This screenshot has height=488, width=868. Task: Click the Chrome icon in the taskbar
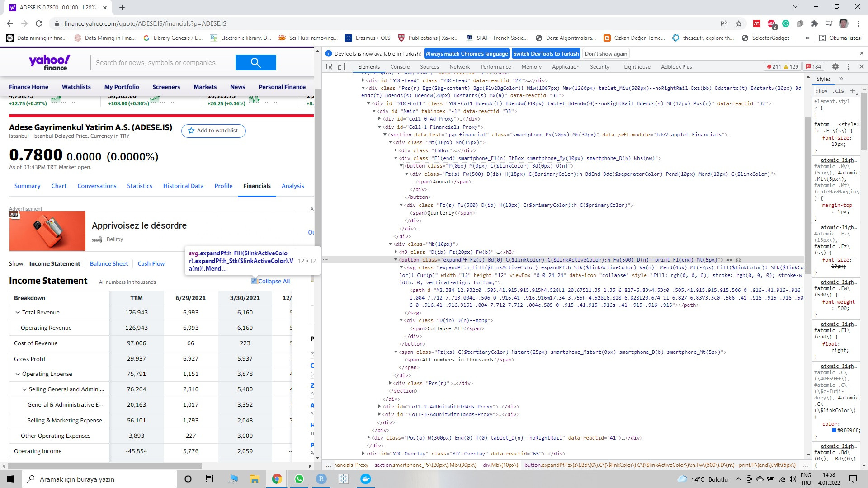click(x=277, y=479)
